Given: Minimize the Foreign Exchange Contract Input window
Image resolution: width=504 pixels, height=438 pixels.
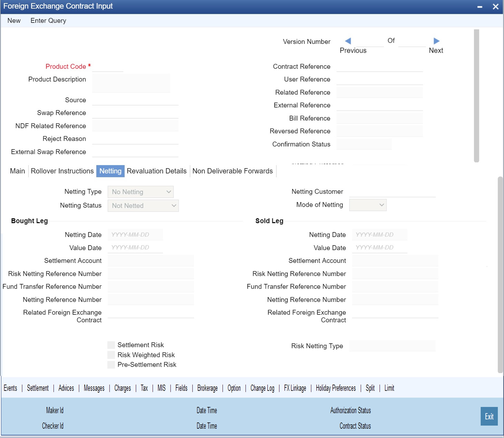Looking at the screenshot, I should [x=479, y=7].
